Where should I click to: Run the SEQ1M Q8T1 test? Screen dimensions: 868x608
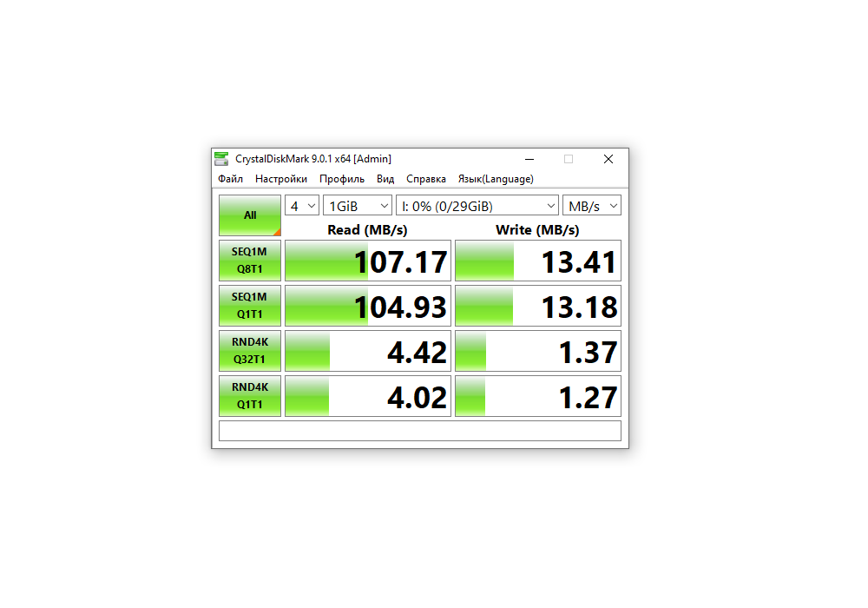250,261
